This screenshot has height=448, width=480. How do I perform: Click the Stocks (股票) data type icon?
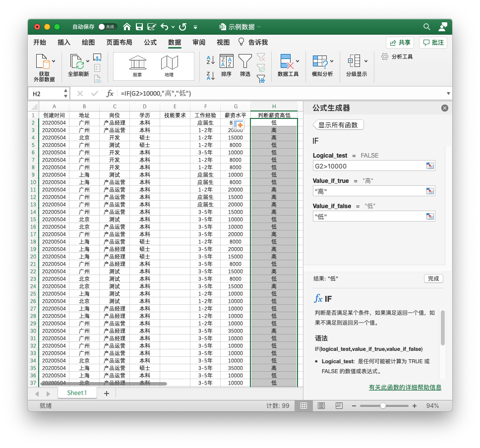(137, 63)
